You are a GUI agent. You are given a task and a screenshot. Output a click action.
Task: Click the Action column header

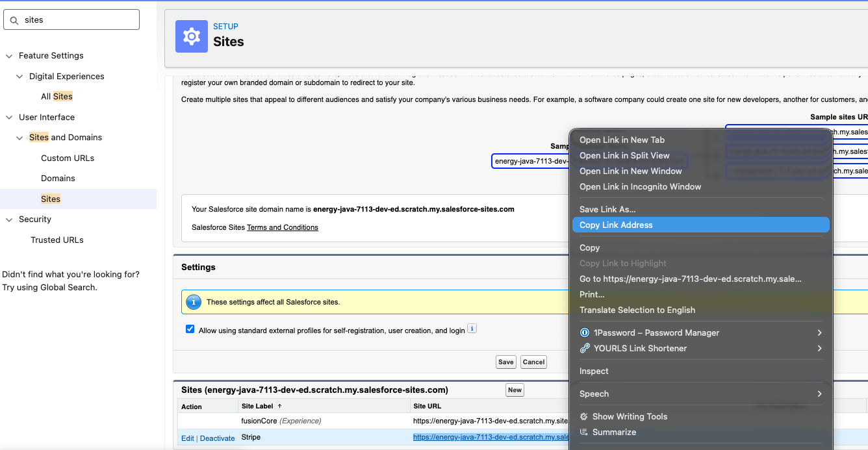click(x=192, y=406)
